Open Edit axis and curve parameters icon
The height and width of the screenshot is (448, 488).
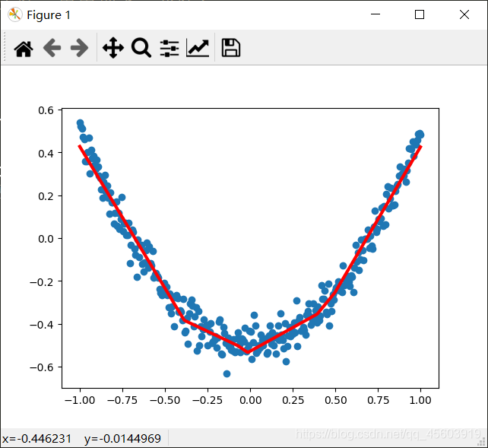[198, 48]
